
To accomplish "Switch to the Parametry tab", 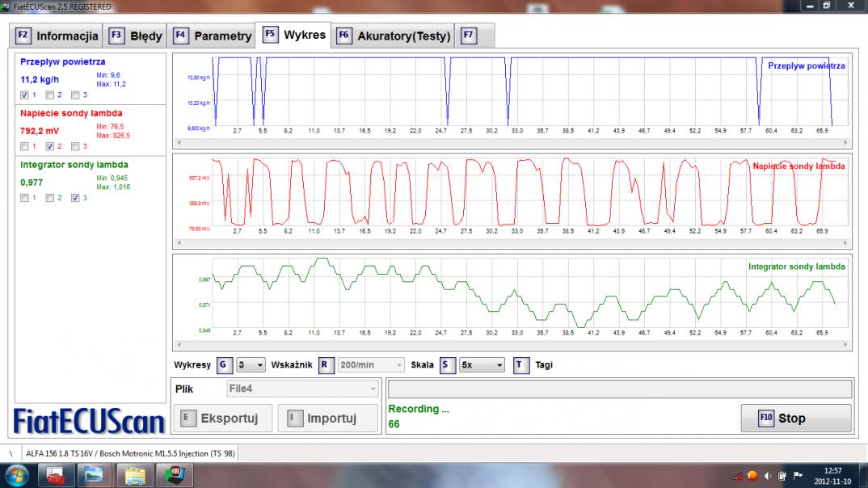I will pos(213,36).
